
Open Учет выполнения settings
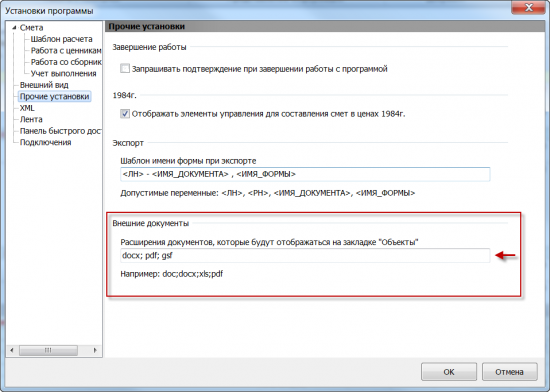(x=63, y=74)
